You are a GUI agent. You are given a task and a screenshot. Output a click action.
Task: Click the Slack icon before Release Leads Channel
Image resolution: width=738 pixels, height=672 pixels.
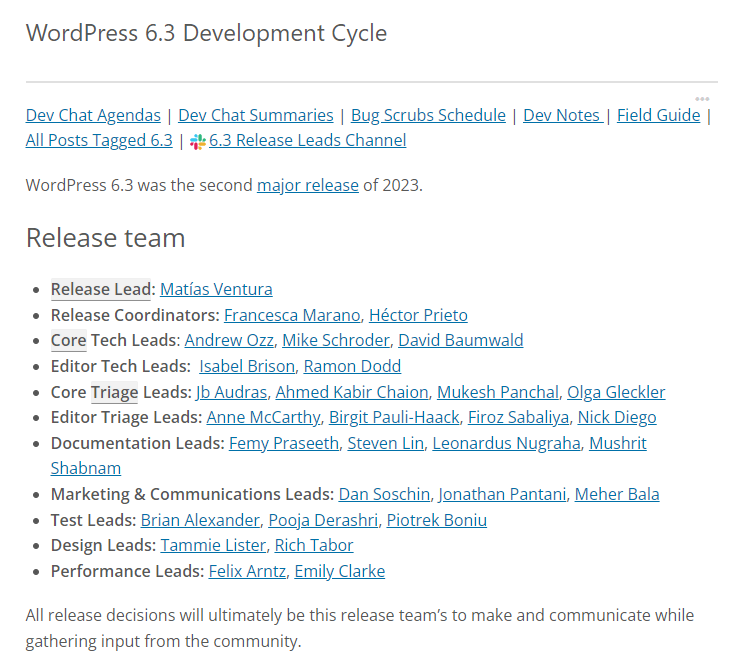(197, 142)
